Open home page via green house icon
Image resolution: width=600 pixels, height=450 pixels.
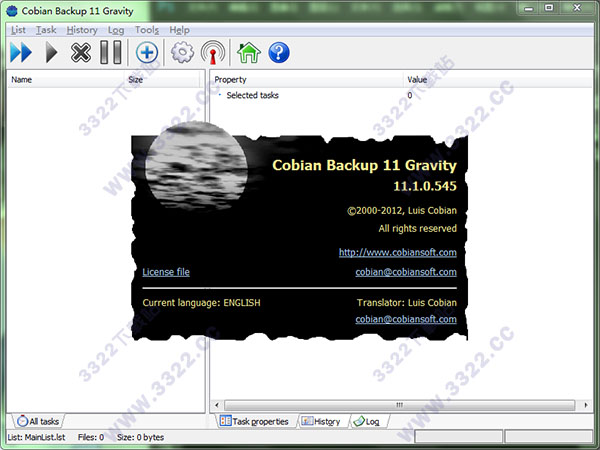point(249,52)
